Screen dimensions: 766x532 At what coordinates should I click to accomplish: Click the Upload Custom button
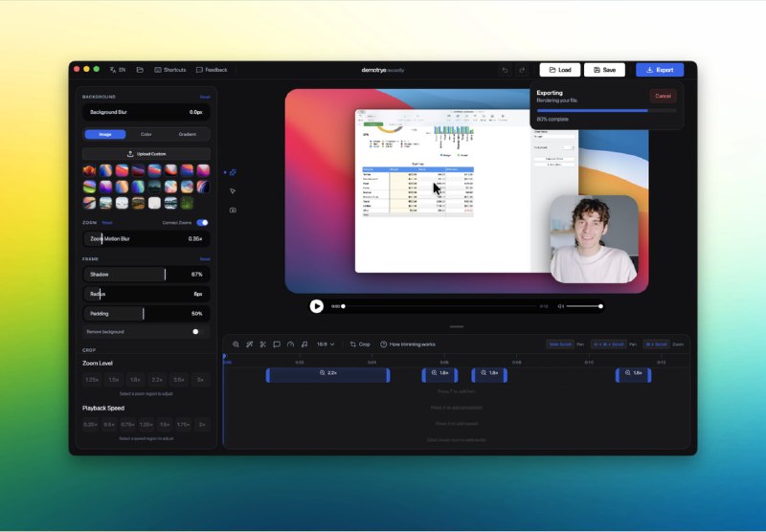tap(146, 153)
